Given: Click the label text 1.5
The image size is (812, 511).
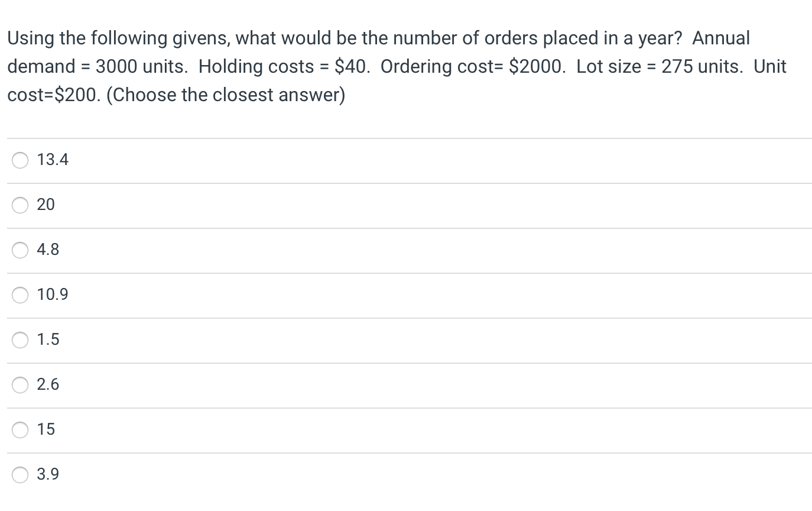Looking at the screenshot, I should pos(48,339).
